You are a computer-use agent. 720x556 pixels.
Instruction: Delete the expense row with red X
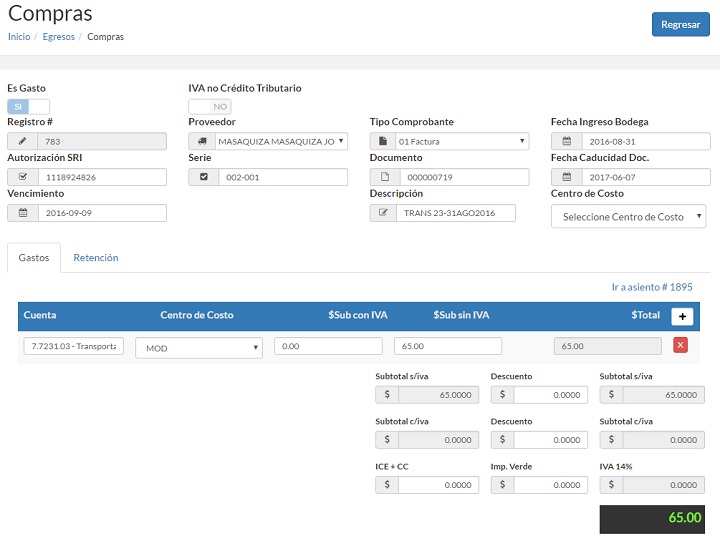click(x=680, y=345)
